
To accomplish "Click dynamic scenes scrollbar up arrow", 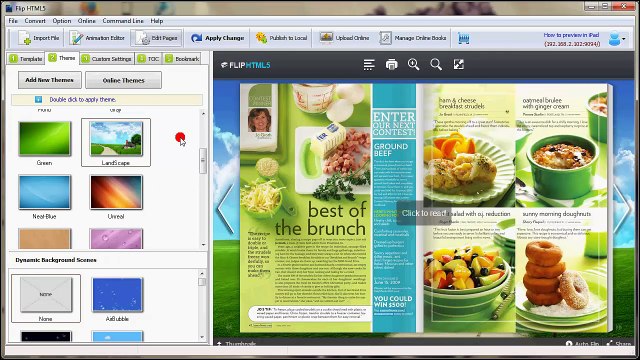I will tap(202, 273).
